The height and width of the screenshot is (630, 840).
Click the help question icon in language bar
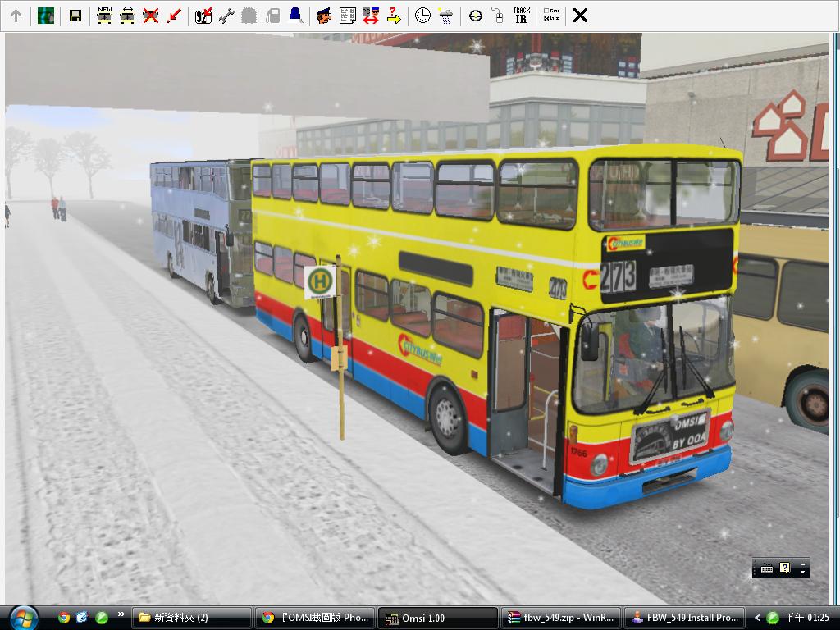[784, 568]
